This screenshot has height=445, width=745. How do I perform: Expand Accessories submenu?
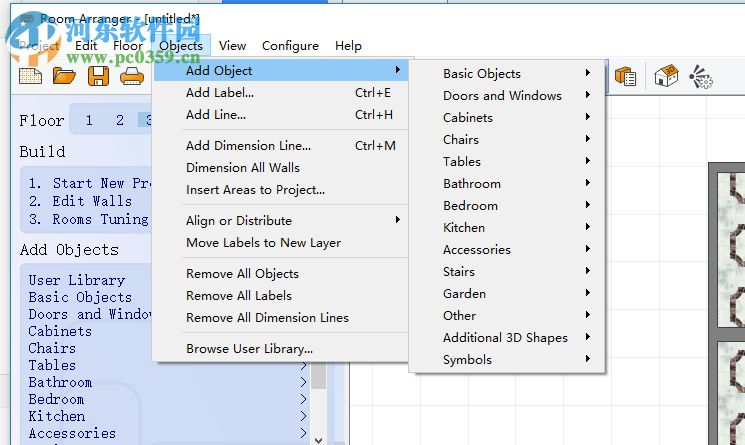tap(507, 249)
